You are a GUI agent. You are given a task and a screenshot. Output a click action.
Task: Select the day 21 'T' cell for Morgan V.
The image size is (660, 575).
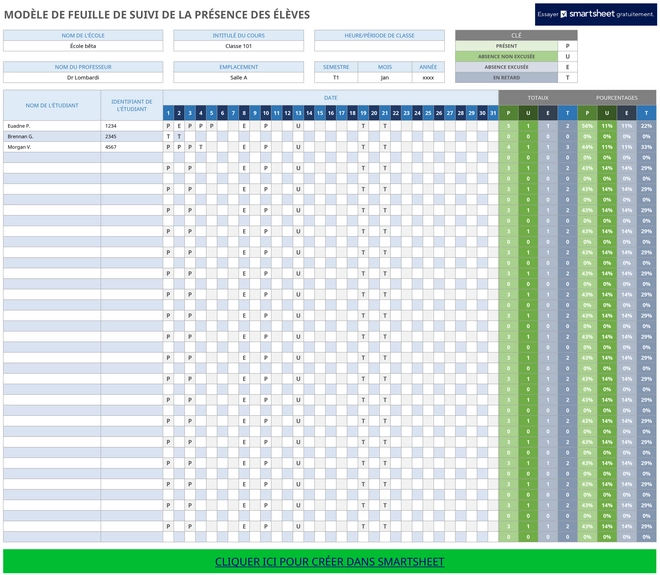point(385,147)
